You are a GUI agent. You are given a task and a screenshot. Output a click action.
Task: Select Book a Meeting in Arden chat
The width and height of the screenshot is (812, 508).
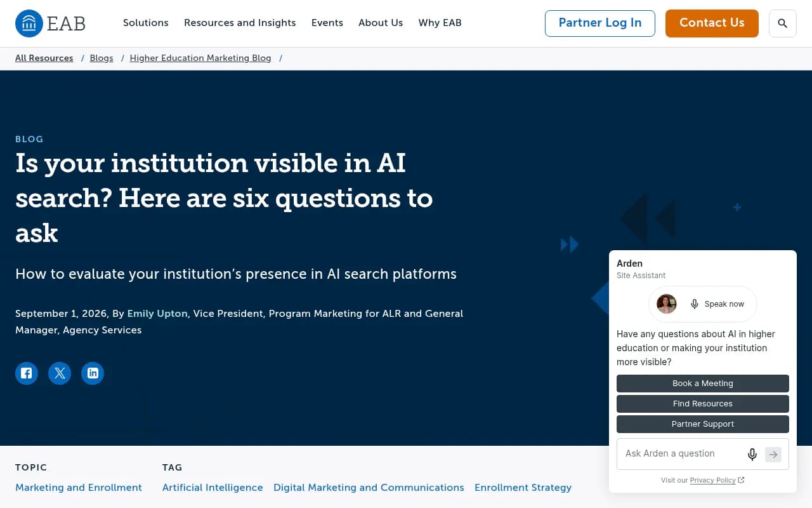click(x=703, y=384)
